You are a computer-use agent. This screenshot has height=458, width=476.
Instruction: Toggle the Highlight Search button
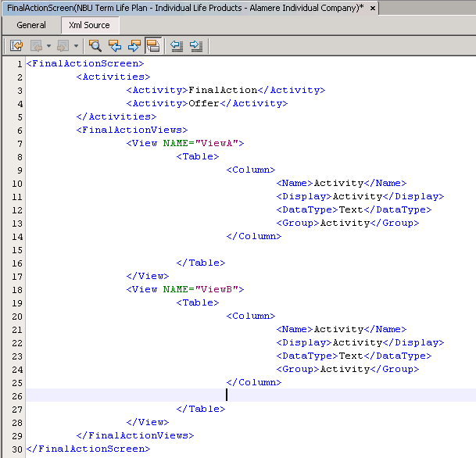(x=153, y=46)
